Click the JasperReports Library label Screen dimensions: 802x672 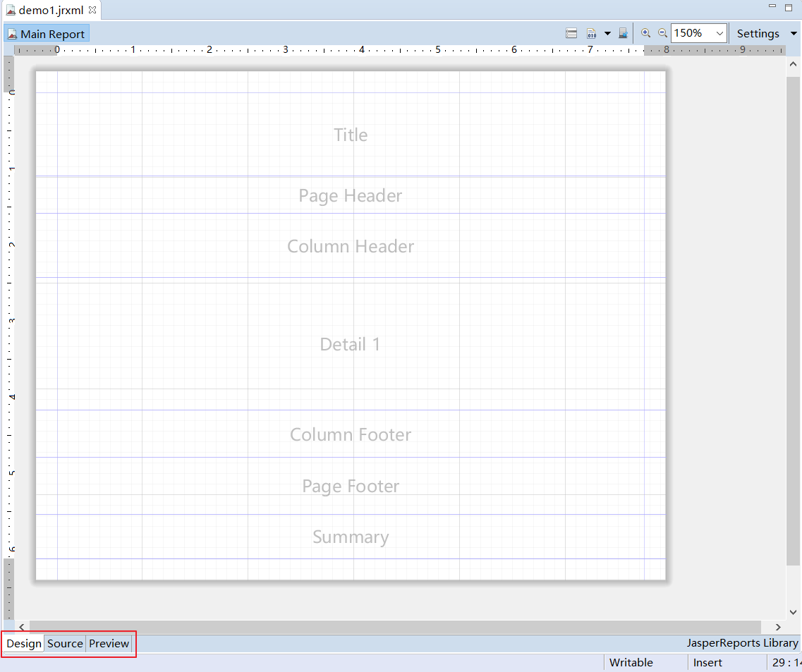coord(742,643)
